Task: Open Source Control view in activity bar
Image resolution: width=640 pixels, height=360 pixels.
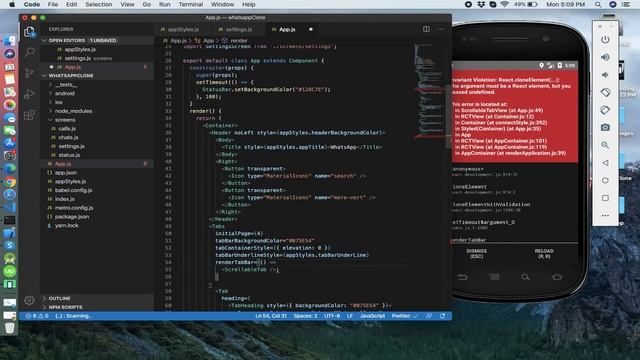Action: pyautogui.click(x=29, y=73)
